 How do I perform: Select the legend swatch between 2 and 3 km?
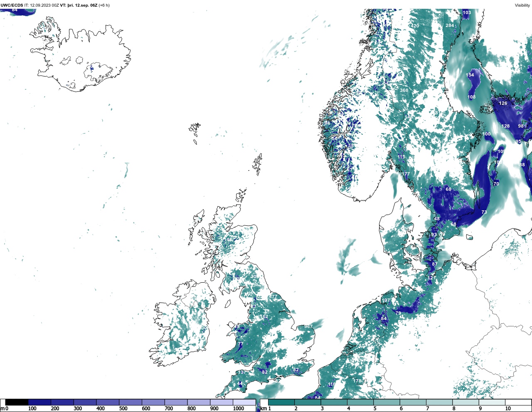click(x=308, y=402)
